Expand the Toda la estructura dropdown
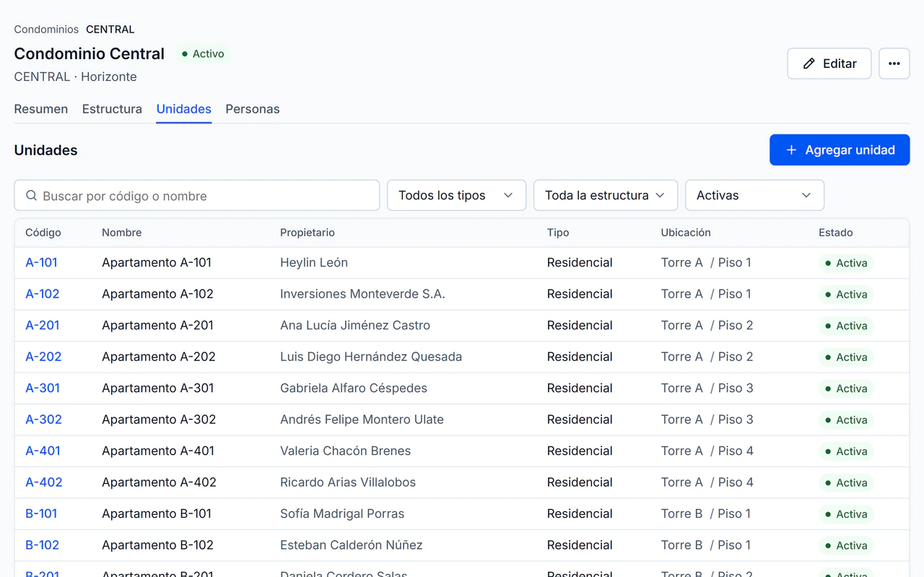The width and height of the screenshot is (924, 577). pyautogui.click(x=606, y=196)
